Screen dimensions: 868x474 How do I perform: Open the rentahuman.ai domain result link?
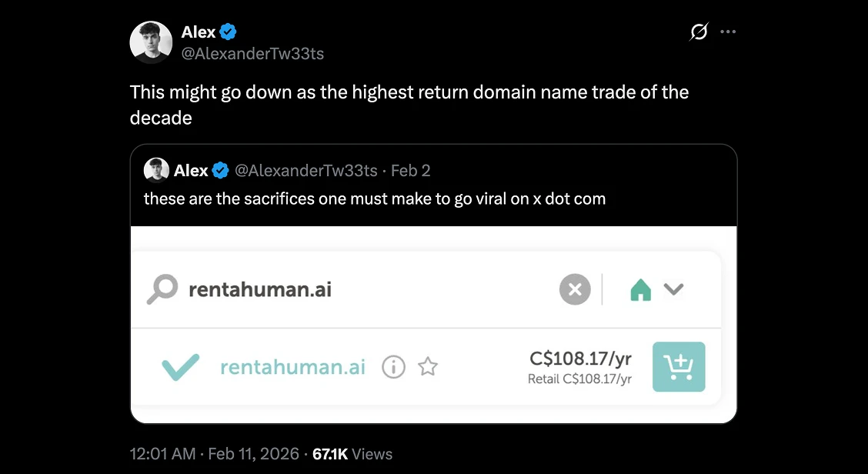(x=292, y=367)
